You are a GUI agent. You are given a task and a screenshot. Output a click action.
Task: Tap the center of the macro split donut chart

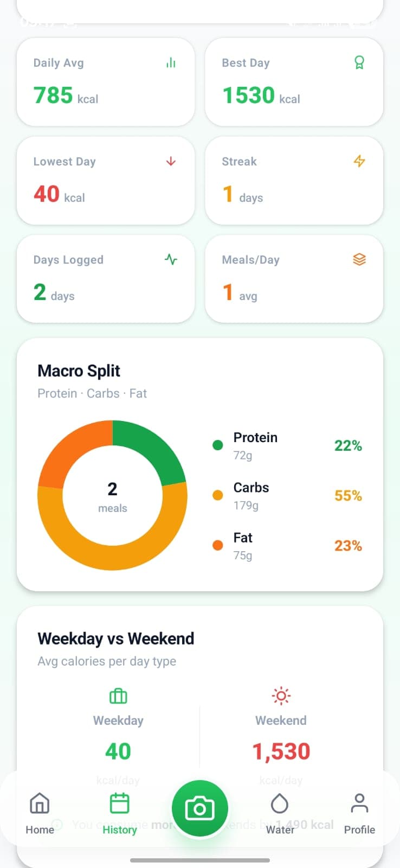tap(112, 495)
